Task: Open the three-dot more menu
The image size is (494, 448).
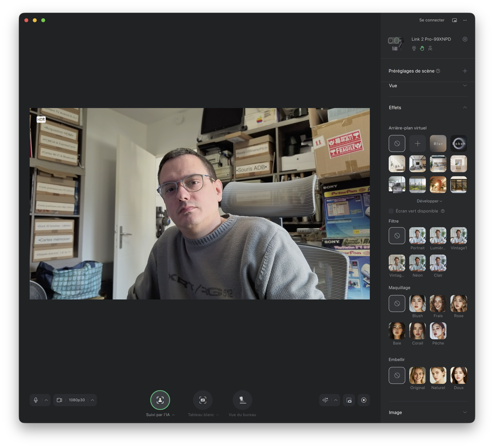Action: point(465,20)
